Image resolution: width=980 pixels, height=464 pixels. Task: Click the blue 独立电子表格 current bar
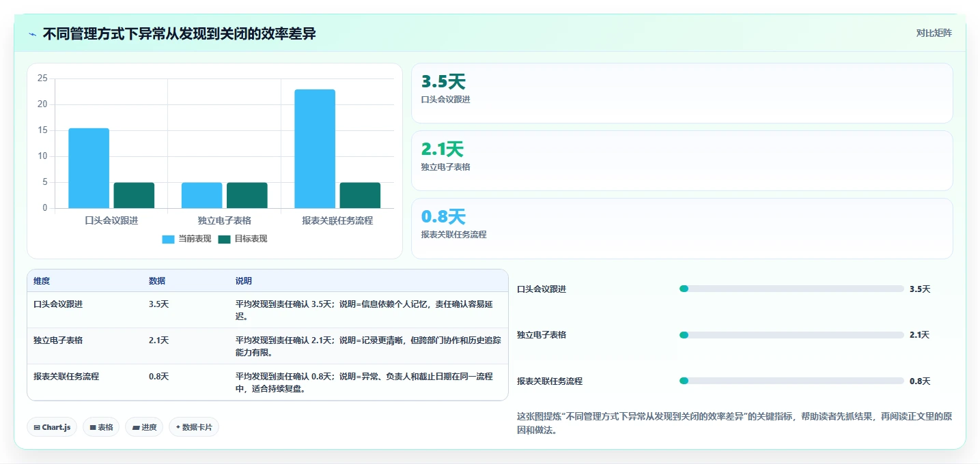201,195
